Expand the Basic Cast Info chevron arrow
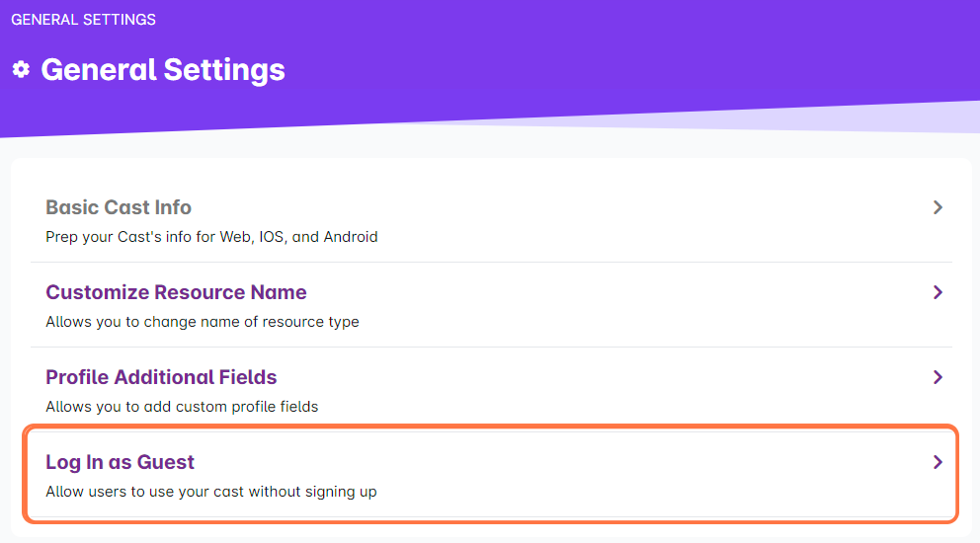Viewport: 980px width, 543px height. click(938, 207)
